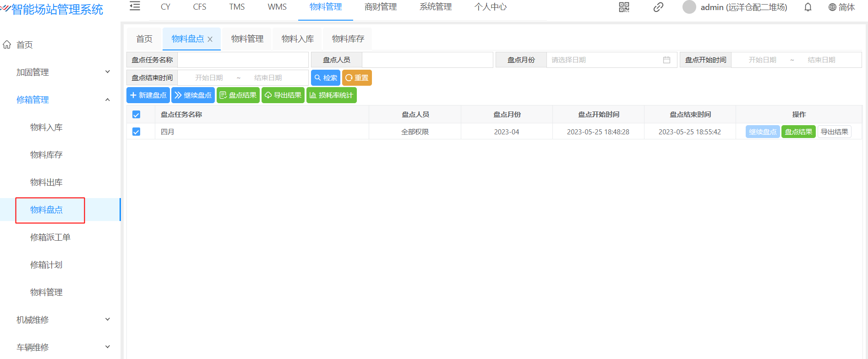
Task: Toggle the select-all checkbox in table header
Action: pos(136,115)
